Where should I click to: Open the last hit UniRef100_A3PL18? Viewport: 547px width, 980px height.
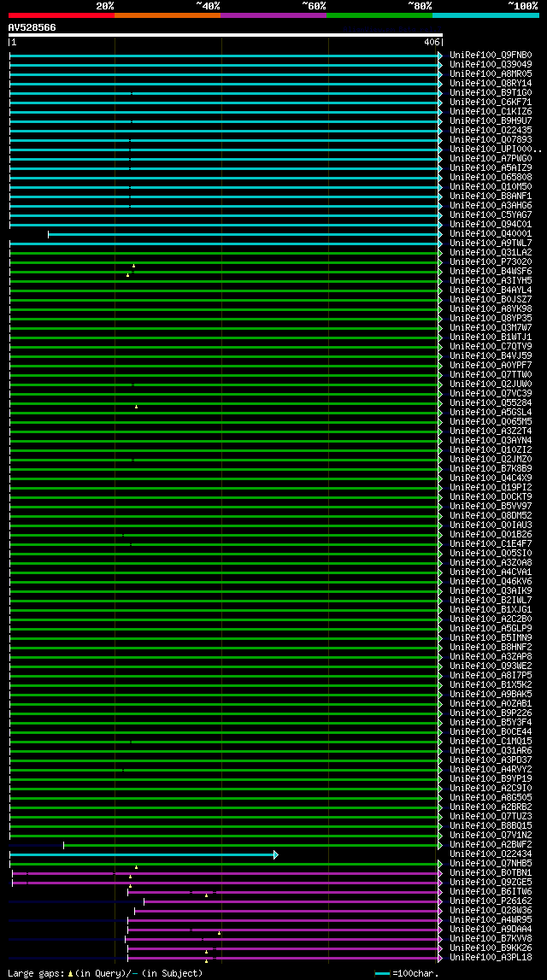(x=491, y=958)
